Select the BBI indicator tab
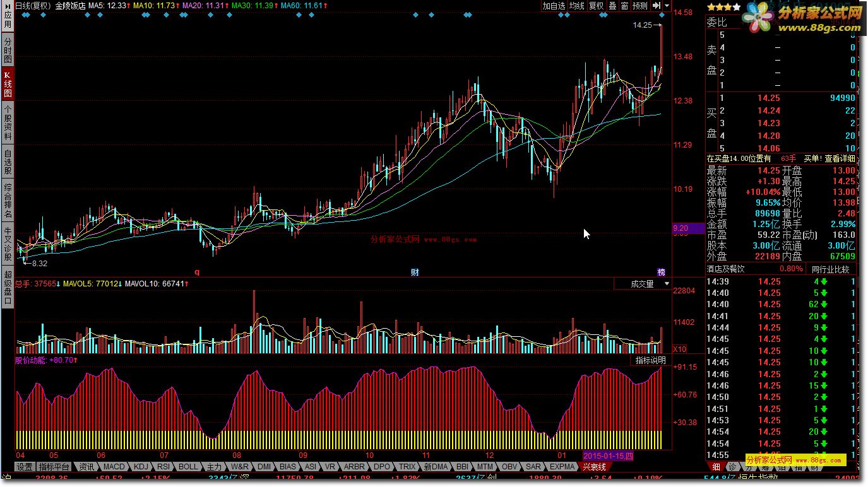Image resolution: width=868 pixels, height=487 pixels. [462, 467]
